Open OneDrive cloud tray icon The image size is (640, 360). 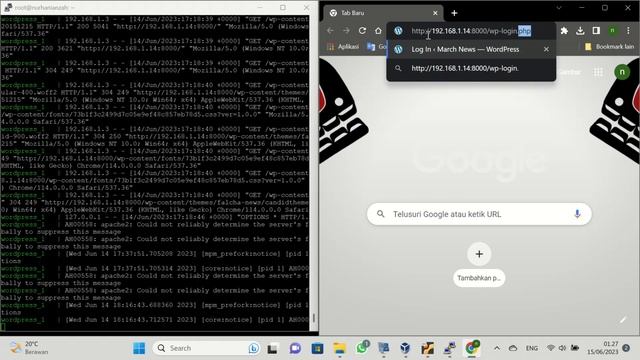coord(513,348)
